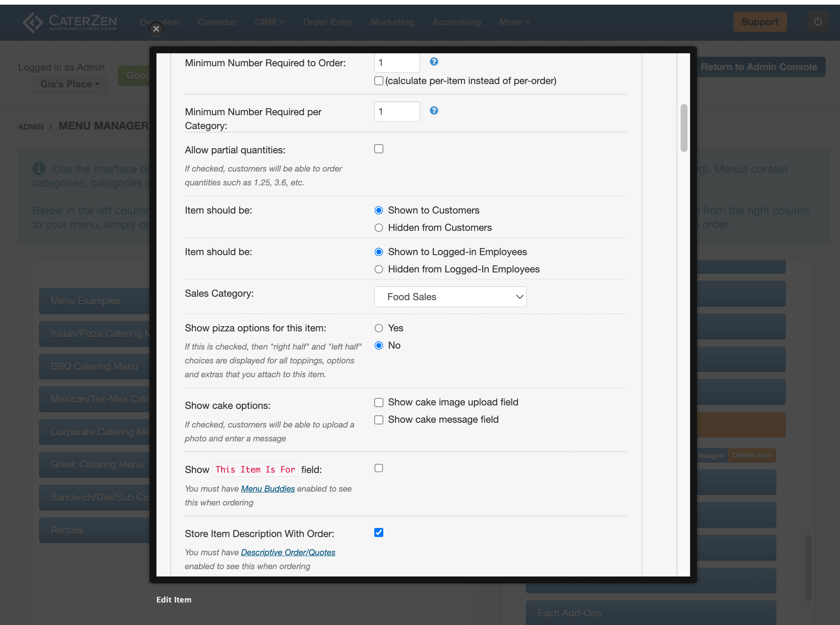
Task: Open the Sales Category dropdown
Action: [450, 297]
